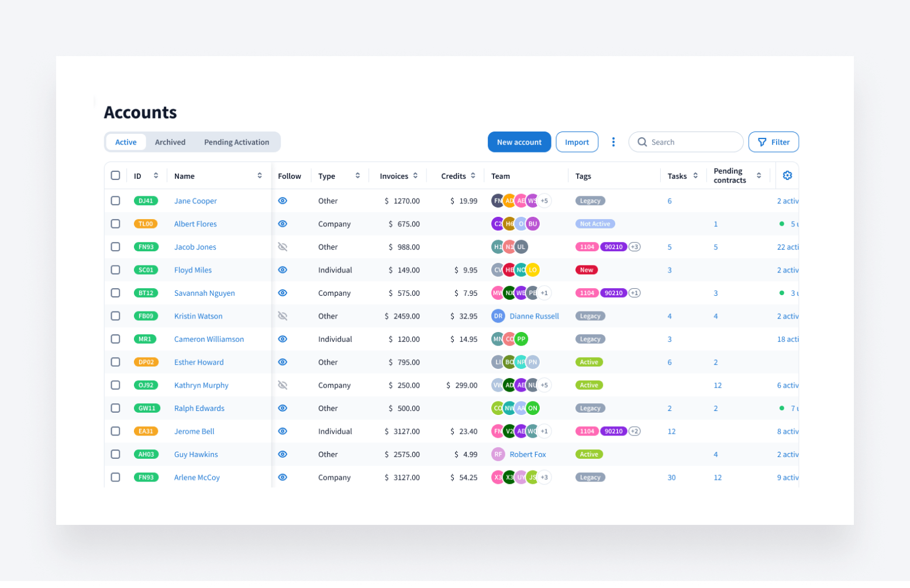Follow Jacob Jones using crossed-out eye icon

point(282,247)
